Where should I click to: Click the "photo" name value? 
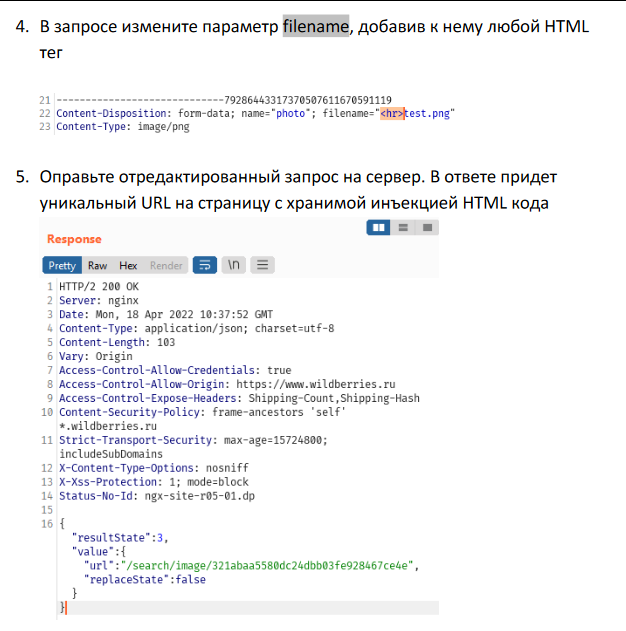[x=290, y=113]
